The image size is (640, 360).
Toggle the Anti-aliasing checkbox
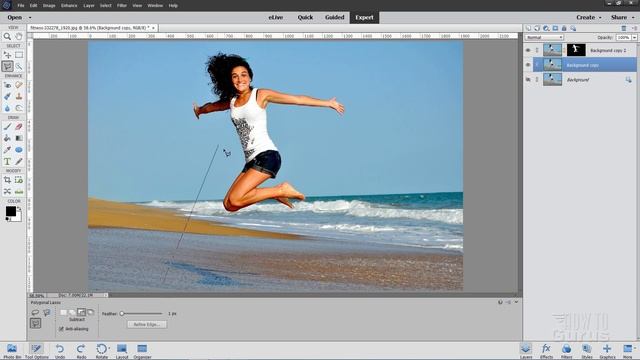(61, 329)
